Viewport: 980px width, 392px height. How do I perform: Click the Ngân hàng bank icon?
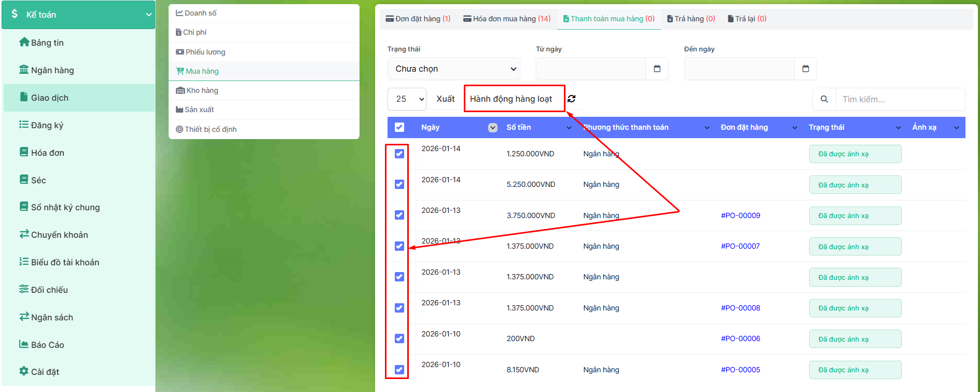click(x=24, y=70)
